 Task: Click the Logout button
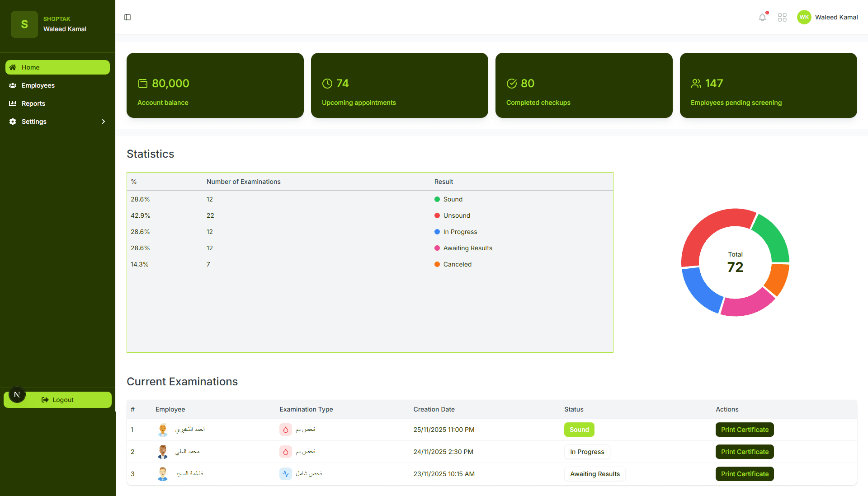click(x=57, y=399)
